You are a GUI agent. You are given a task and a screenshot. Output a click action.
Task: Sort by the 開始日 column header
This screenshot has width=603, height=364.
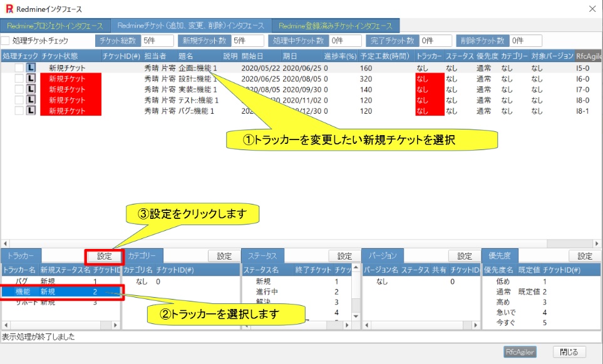click(x=260, y=56)
